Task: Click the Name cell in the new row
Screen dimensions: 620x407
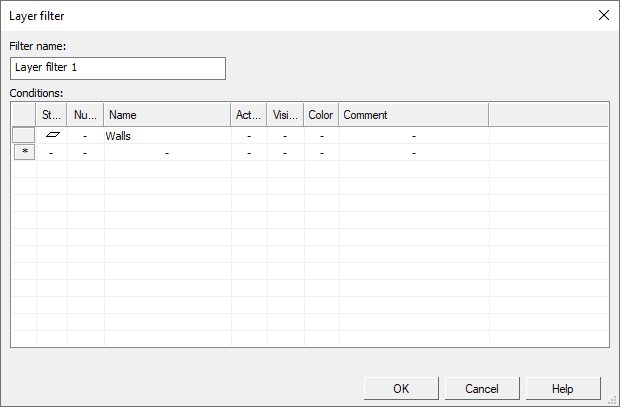Action: tap(167, 153)
